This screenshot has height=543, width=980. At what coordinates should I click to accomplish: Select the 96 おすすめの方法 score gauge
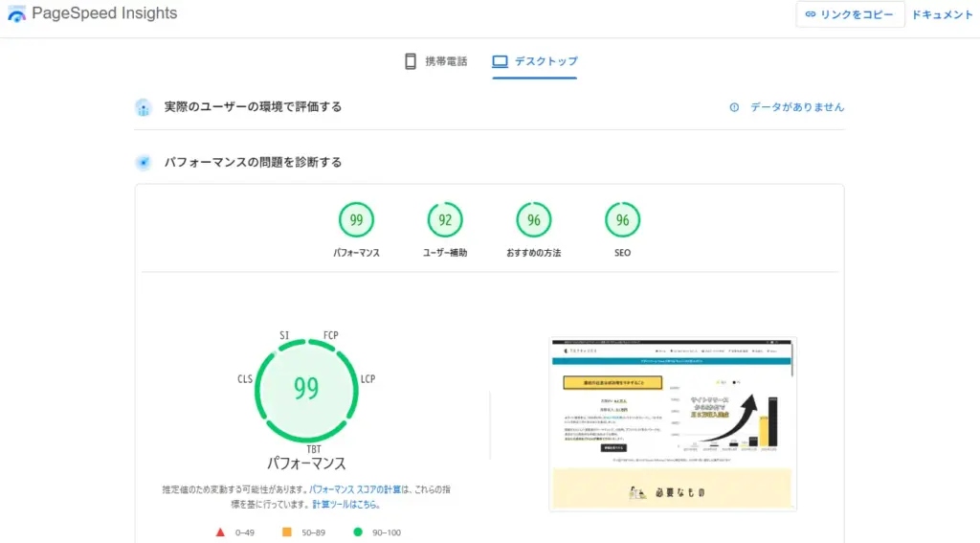[x=534, y=219]
